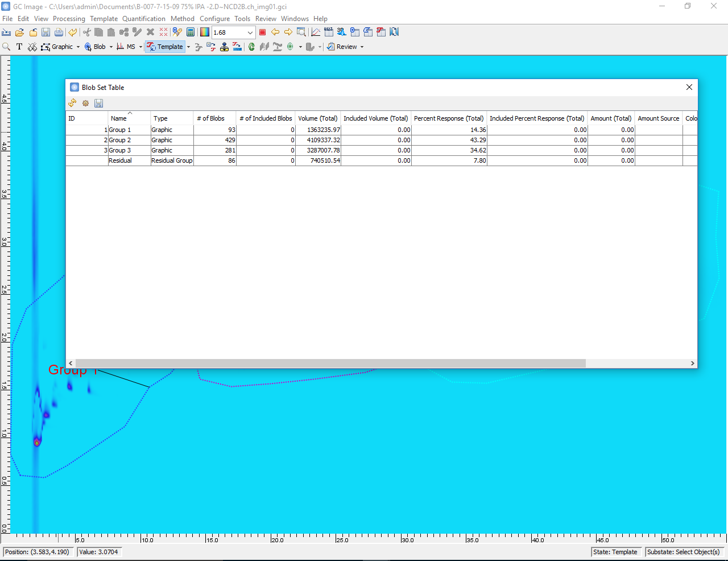Image resolution: width=728 pixels, height=561 pixels.
Task: Open the Quantification menu
Action: [143, 19]
